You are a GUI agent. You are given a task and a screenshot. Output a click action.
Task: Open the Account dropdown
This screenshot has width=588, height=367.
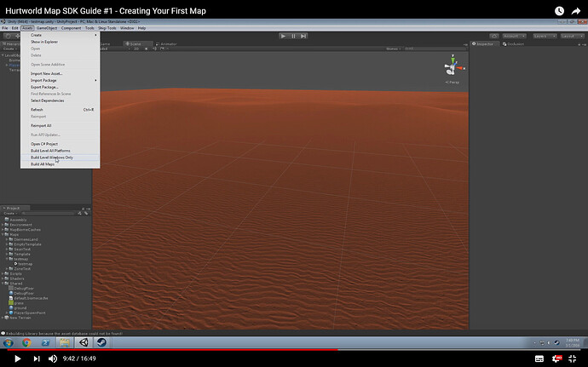514,36
